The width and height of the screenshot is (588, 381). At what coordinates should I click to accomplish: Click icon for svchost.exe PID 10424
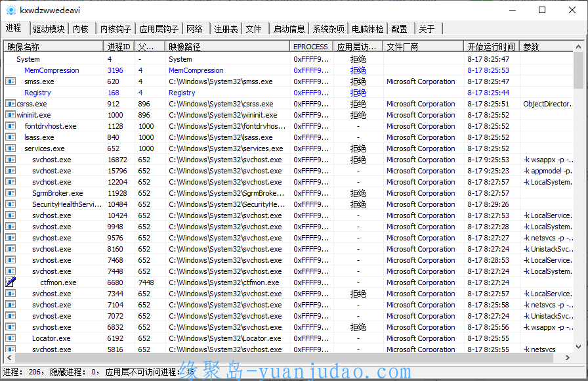point(10,215)
